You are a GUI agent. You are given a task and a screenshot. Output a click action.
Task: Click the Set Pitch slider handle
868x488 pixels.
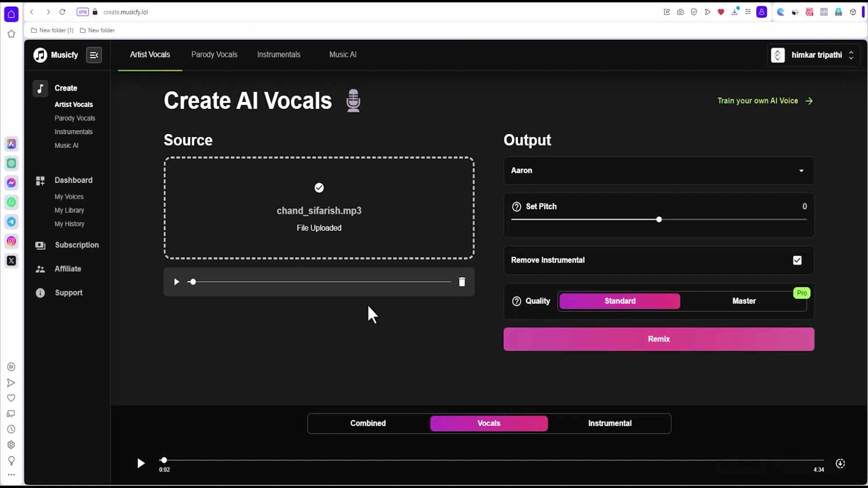[659, 220]
